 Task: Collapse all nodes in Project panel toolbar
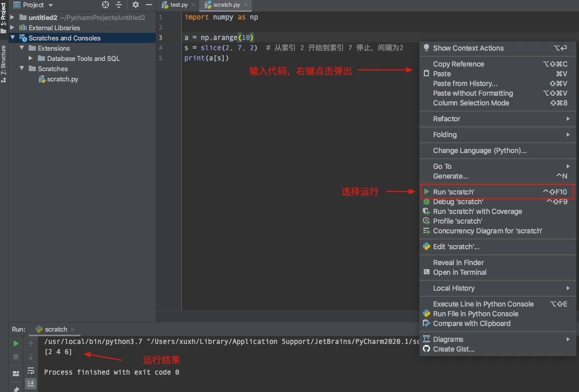pyautogui.click(x=119, y=5)
